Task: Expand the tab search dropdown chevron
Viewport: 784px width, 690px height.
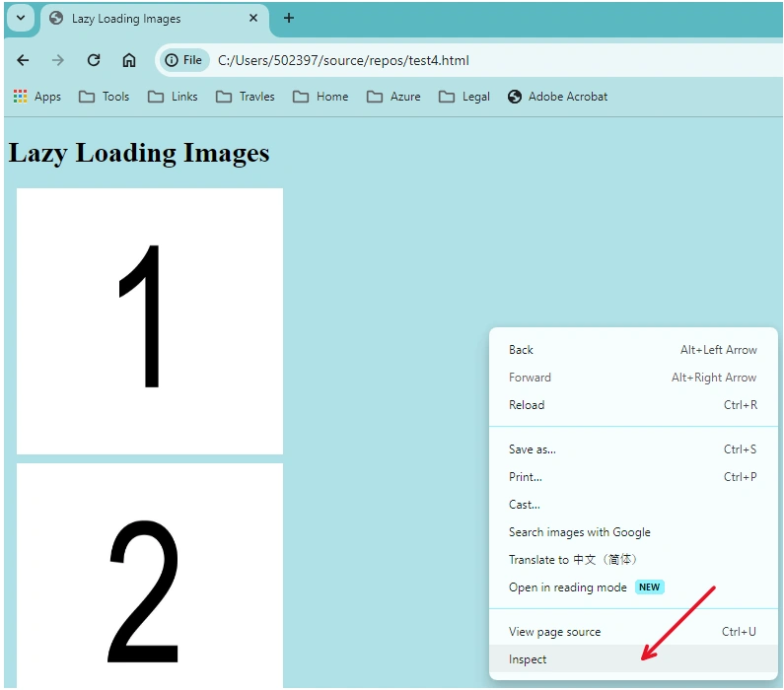Action: (21, 18)
